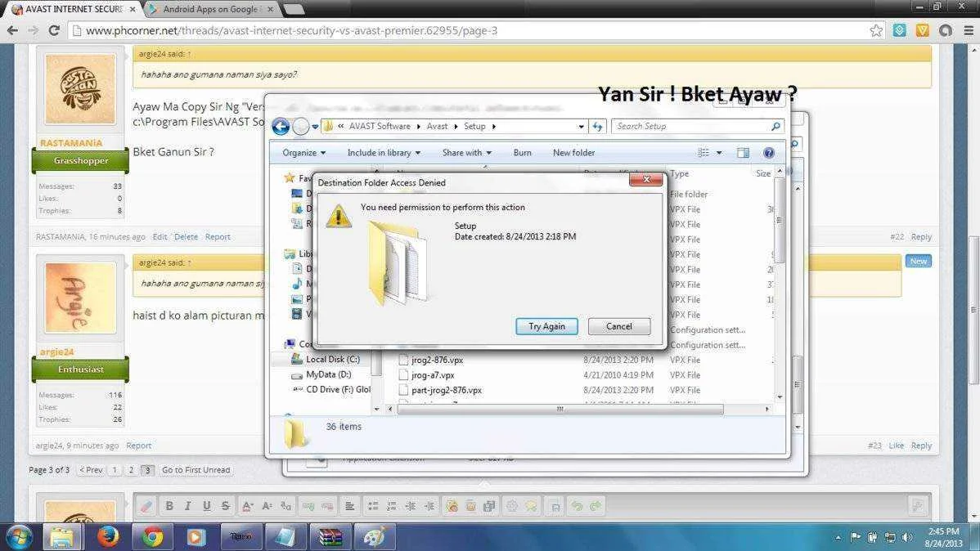Click the Explorer help question mark icon
The width and height of the screenshot is (980, 551).
point(769,152)
